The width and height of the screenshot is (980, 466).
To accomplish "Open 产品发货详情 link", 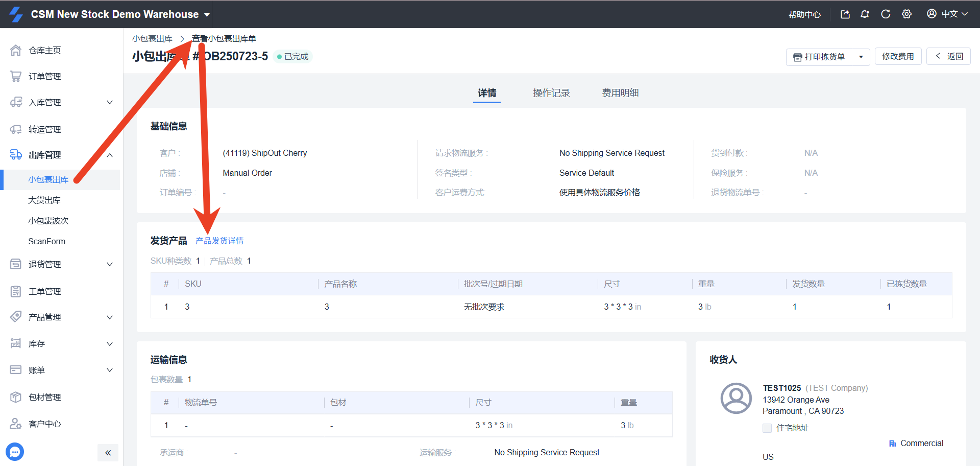I will 219,241.
